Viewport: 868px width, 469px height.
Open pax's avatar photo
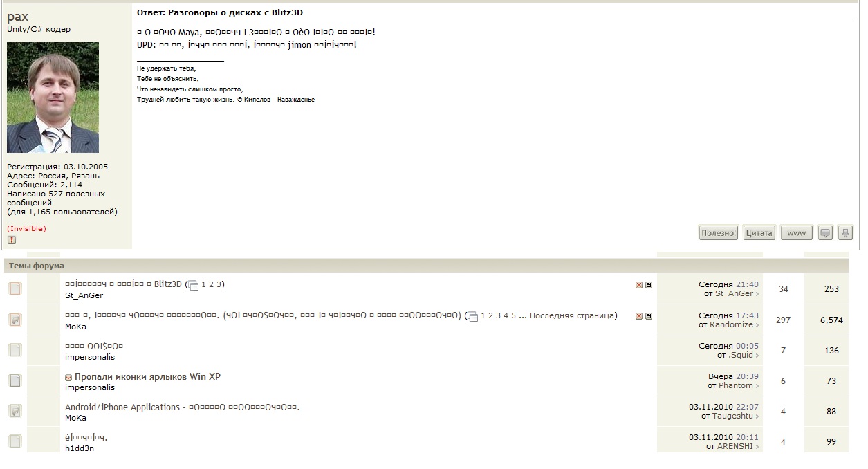53,98
